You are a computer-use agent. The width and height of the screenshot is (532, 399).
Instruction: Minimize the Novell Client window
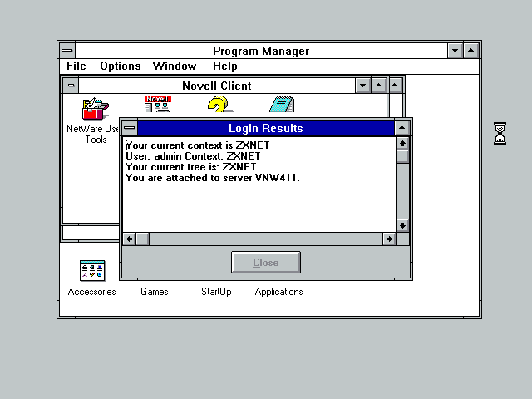tap(362, 86)
